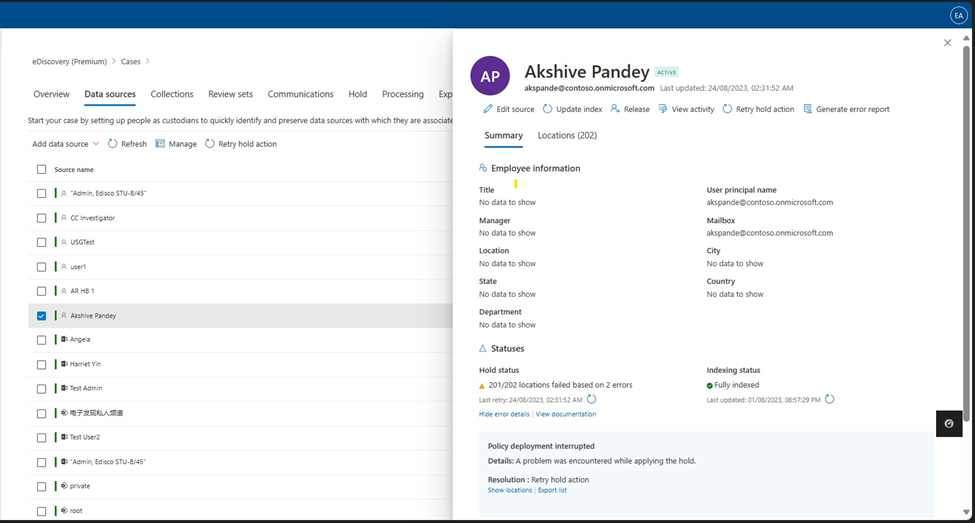Click the Mailbox address akspande@contoso.onmicrosoft.com
Viewport: 975px width, 523px height.
click(769, 233)
